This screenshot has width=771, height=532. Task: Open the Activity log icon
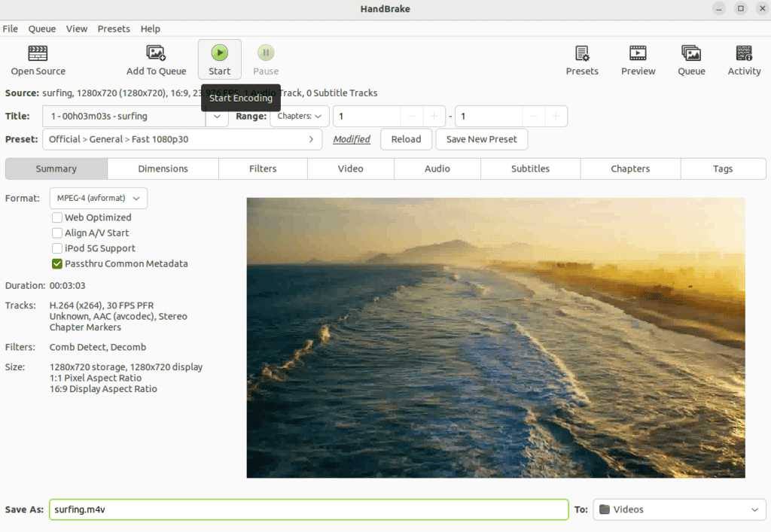(x=743, y=59)
